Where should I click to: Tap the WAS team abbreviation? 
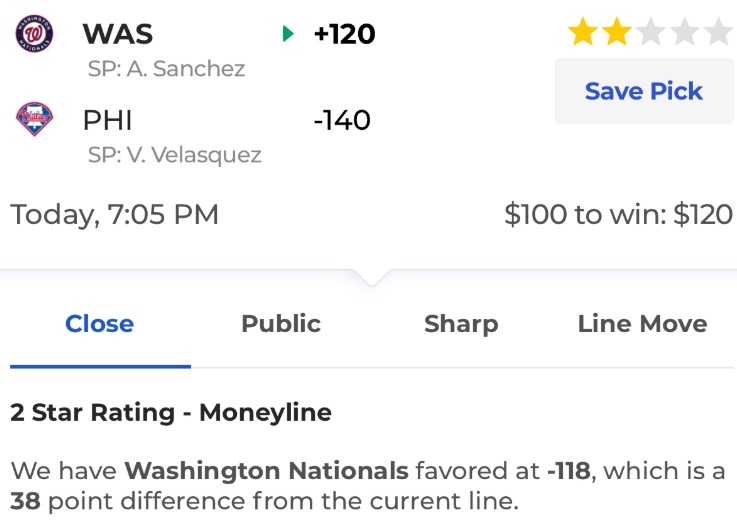click(x=118, y=34)
